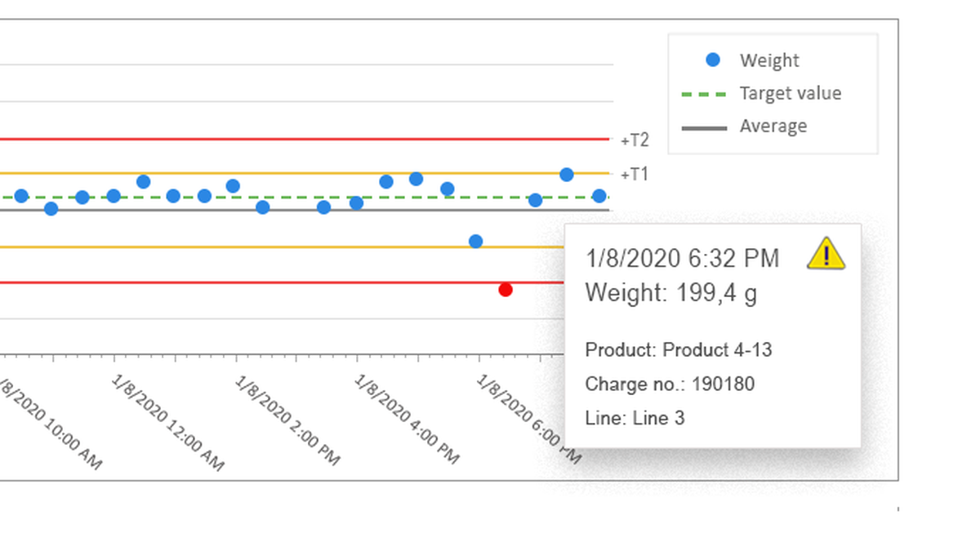Select the red out-of-tolerance data point

(506, 288)
